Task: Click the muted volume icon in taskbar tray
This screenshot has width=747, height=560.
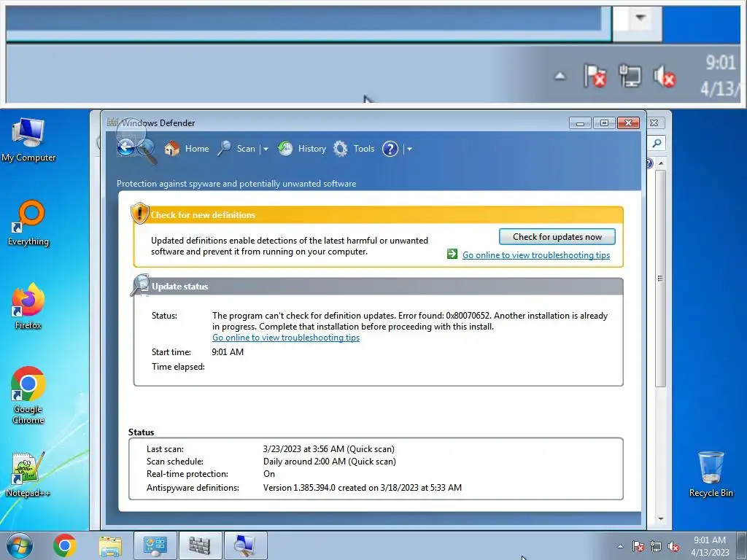Action: pyautogui.click(x=673, y=546)
